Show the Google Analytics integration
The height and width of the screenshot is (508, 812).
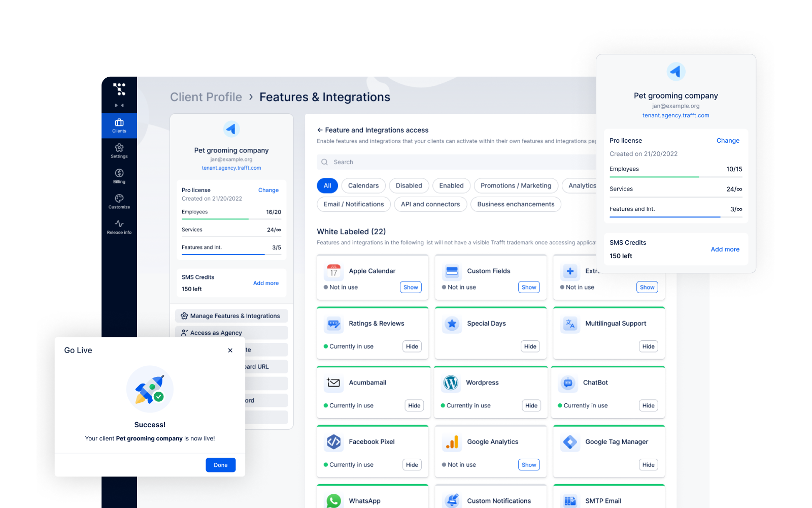tap(529, 465)
